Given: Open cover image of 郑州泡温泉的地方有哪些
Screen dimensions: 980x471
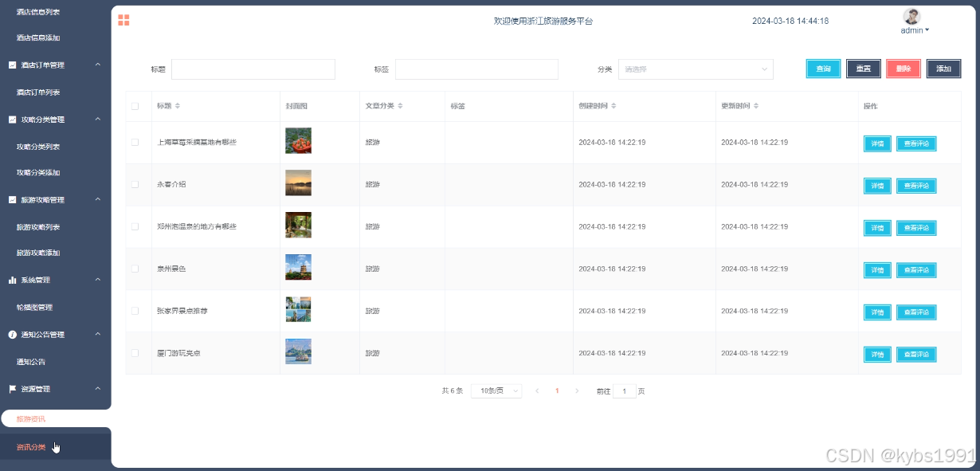Looking at the screenshot, I should click(x=298, y=225).
